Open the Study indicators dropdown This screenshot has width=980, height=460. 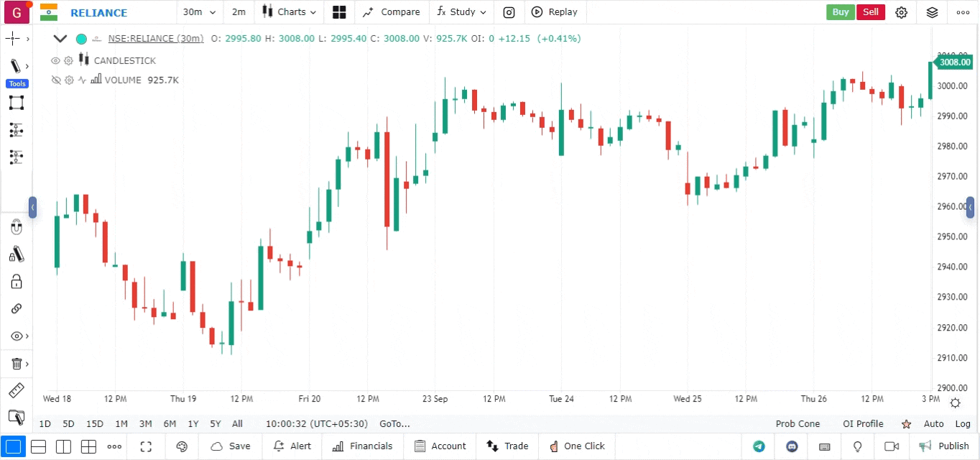tap(461, 12)
